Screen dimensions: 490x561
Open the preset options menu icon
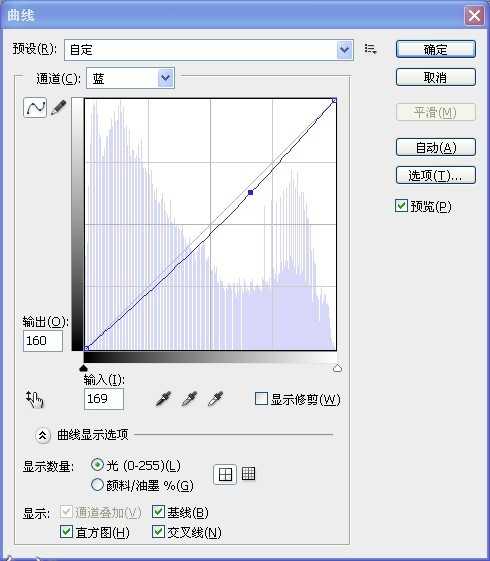370,49
